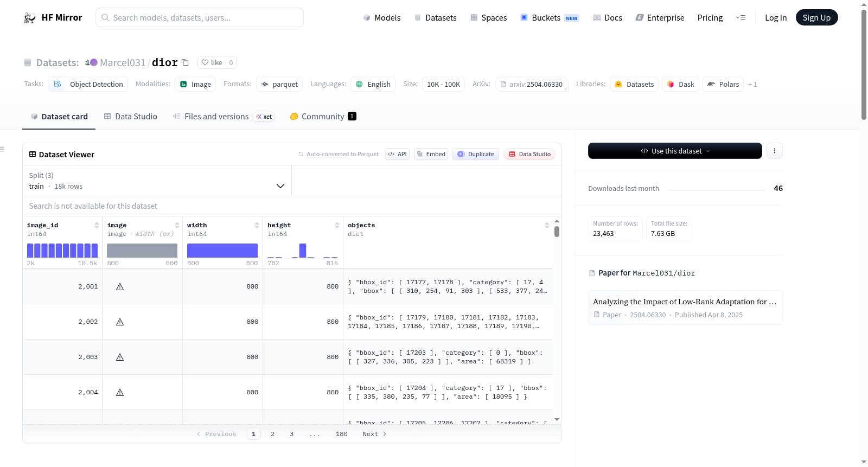Select the parquet format tag
868x467 pixels.
(279, 85)
